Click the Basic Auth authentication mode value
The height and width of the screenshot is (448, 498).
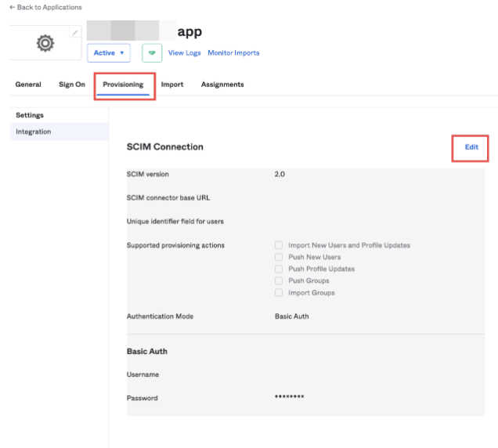pos(291,316)
